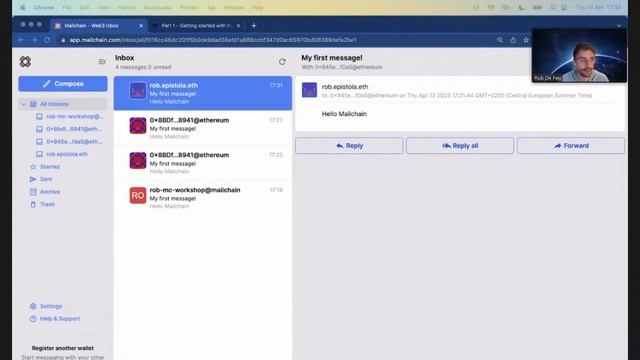Collapse the sidebar menu icon
The width and height of the screenshot is (640, 360).
pos(102,62)
